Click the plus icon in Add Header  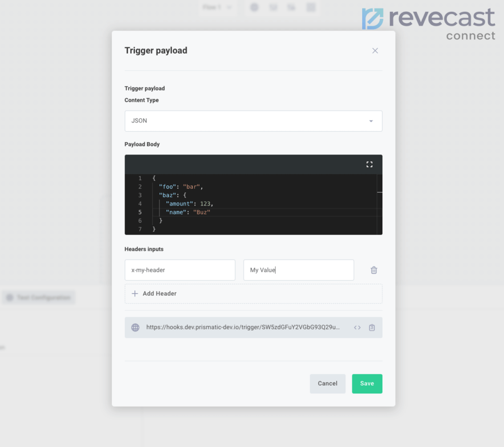coord(135,294)
